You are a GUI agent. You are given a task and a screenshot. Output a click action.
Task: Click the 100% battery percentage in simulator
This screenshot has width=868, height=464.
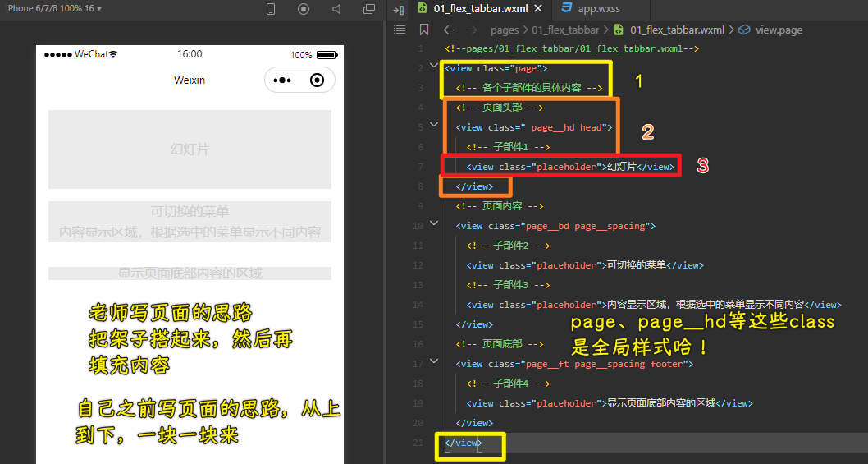tap(301, 55)
